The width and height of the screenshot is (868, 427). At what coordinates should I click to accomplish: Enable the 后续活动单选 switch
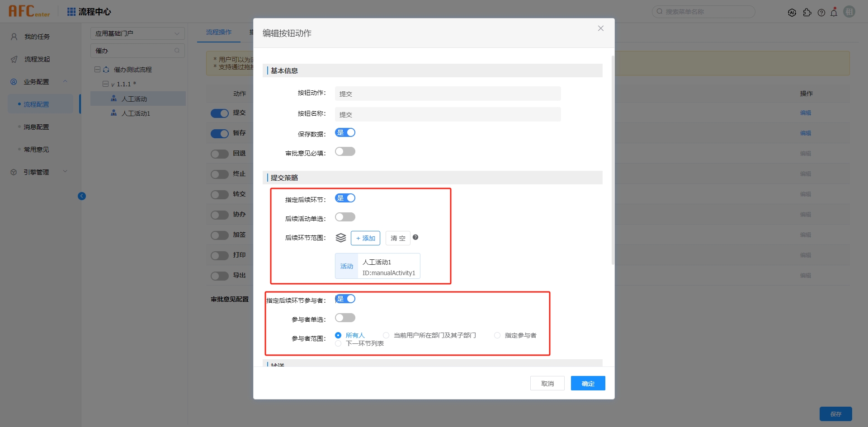[x=345, y=217]
